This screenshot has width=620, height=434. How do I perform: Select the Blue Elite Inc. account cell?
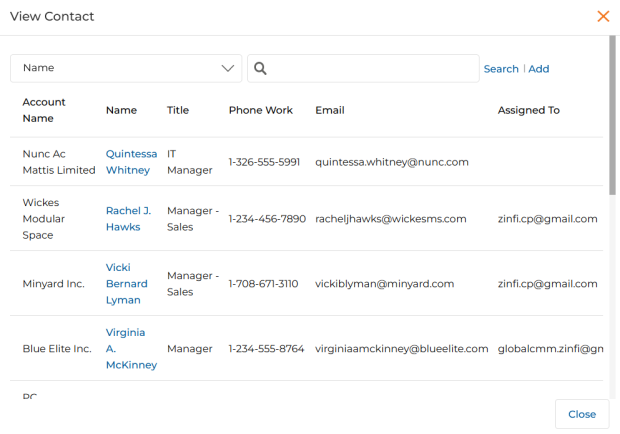tap(57, 348)
